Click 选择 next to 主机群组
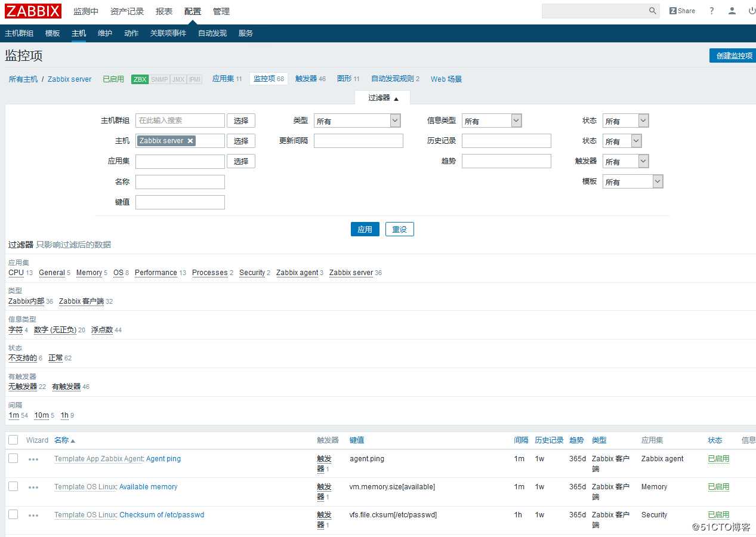 tap(241, 121)
